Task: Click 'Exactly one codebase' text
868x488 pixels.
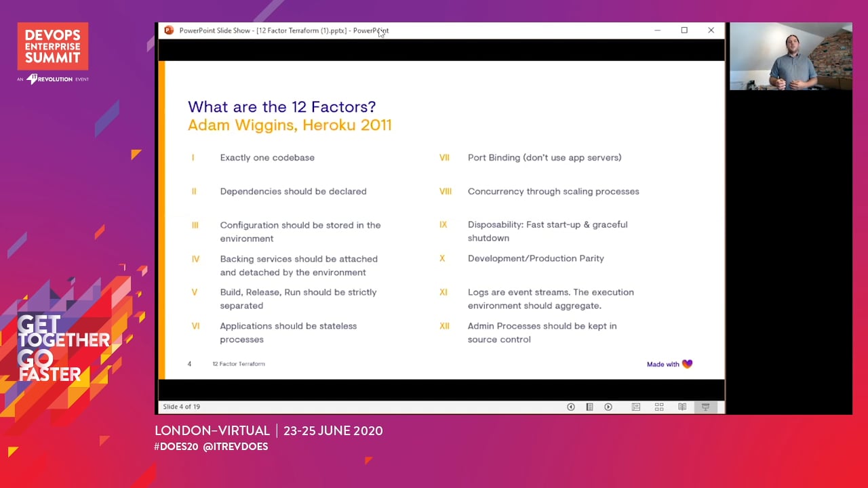Action: (267, 157)
